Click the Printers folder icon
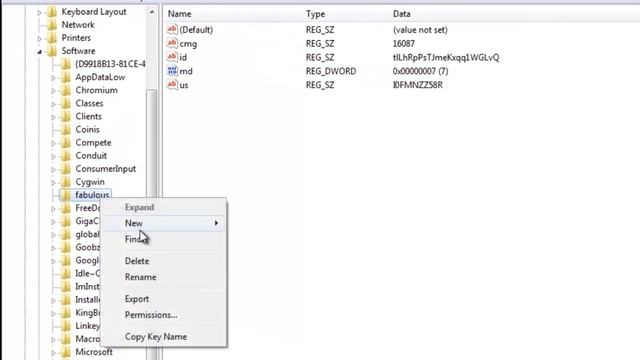 pos(52,38)
